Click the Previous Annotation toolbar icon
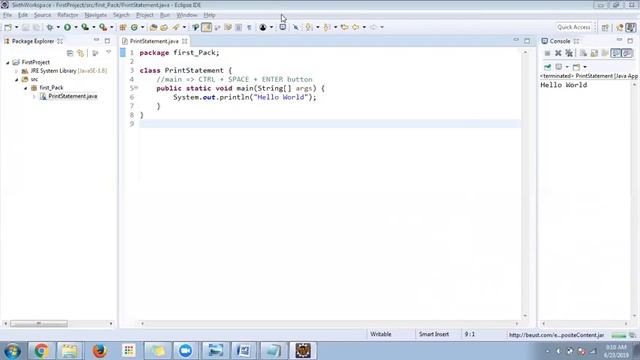The image size is (640, 360). coord(327,27)
